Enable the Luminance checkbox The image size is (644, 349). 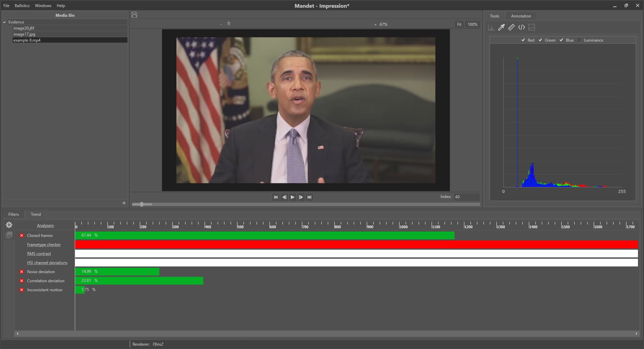point(579,40)
